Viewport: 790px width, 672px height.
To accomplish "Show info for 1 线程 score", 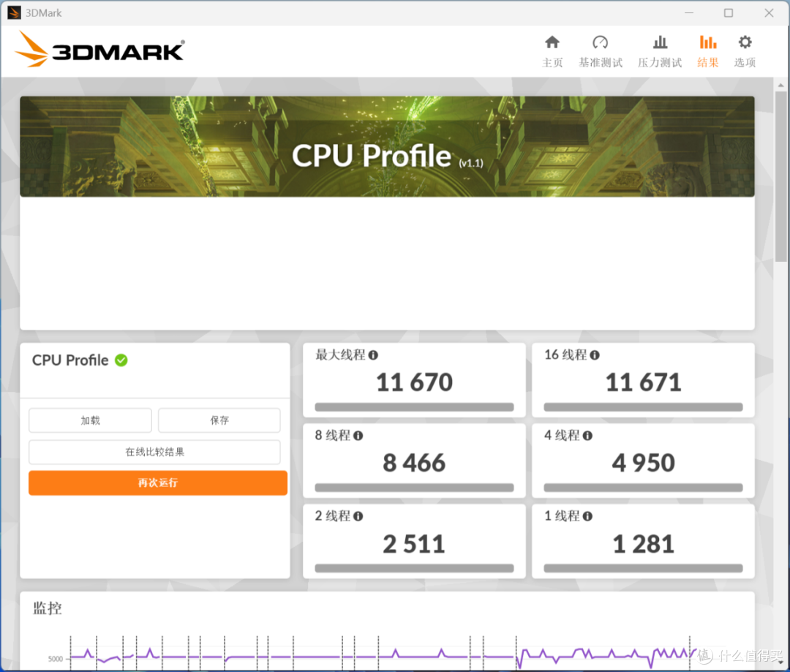I will pyautogui.click(x=587, y=516).
